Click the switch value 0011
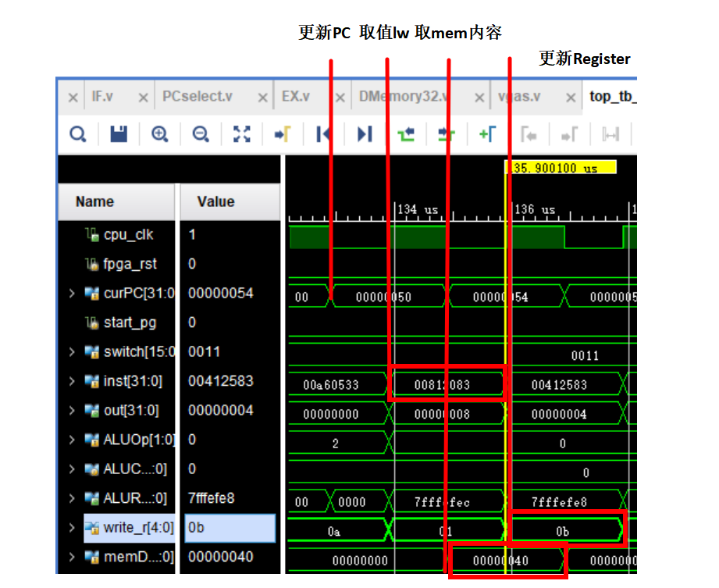This screenshot has width=719, height=588. click(204, 352)
